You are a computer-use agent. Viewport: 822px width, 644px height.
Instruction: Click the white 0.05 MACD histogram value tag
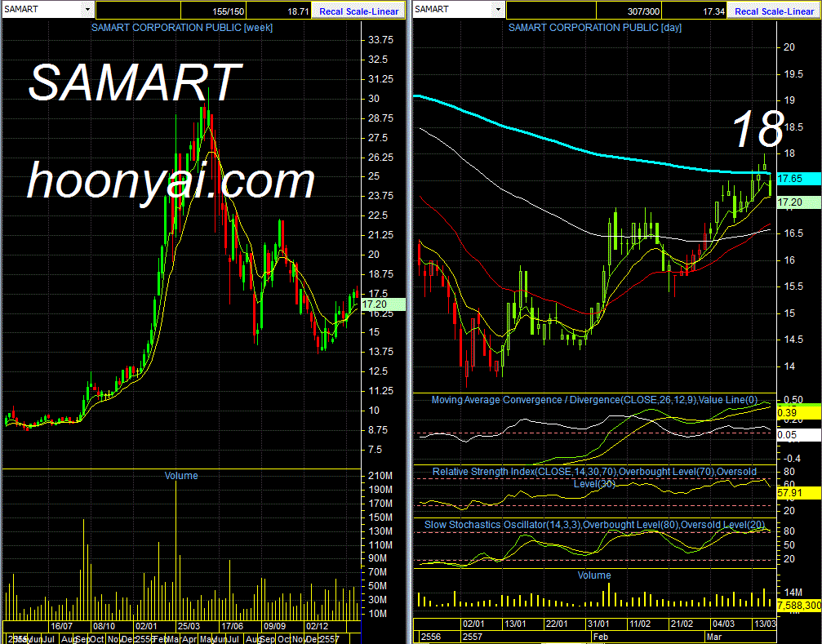(799, 434)
